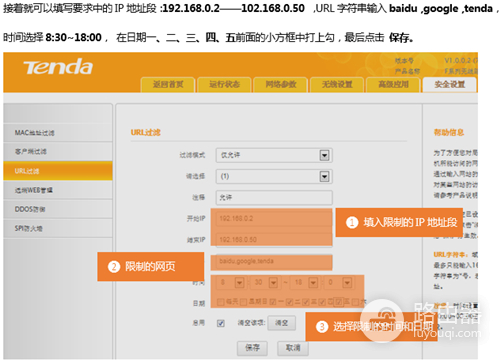
Task: Open SPI防火墙 in the sidebar
Action: point(58,228)
